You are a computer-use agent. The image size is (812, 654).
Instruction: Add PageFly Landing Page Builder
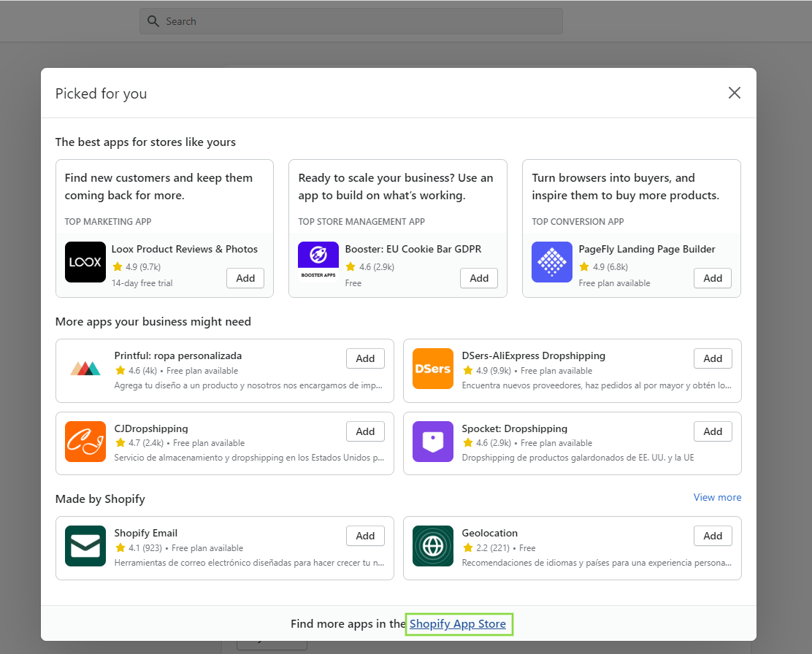coord(713,278)
